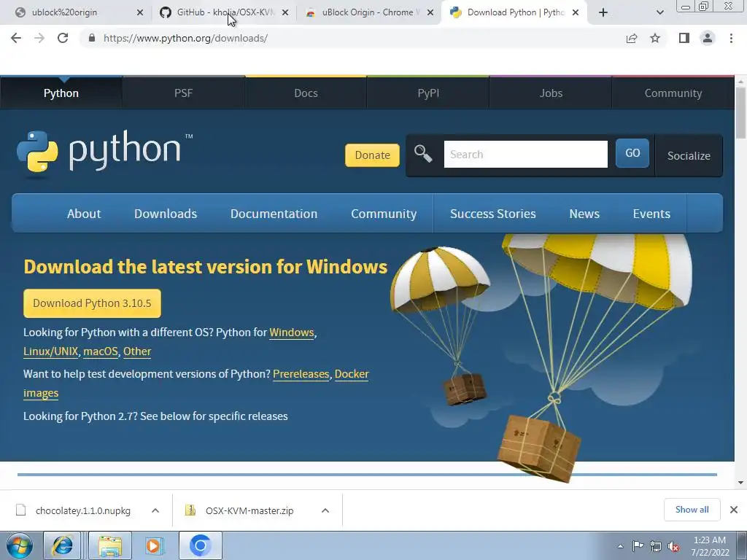Share this page via the share icon

632,38
